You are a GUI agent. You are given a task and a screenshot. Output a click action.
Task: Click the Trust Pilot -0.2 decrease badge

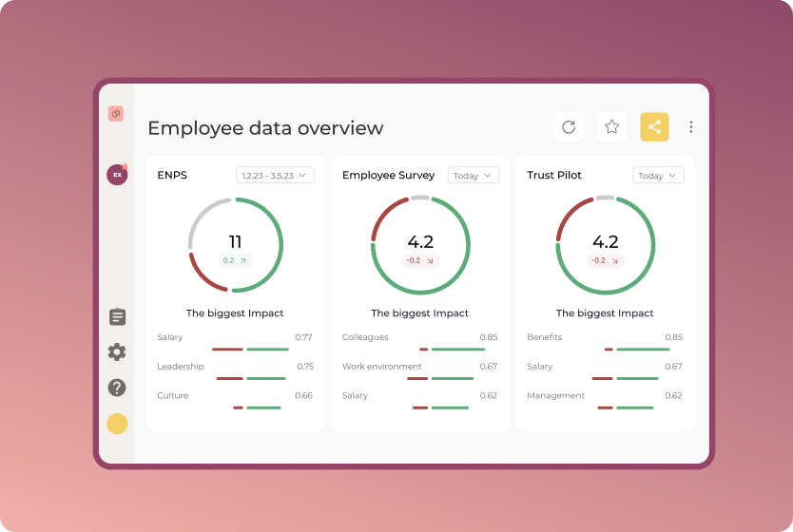(x=605, y=260)
